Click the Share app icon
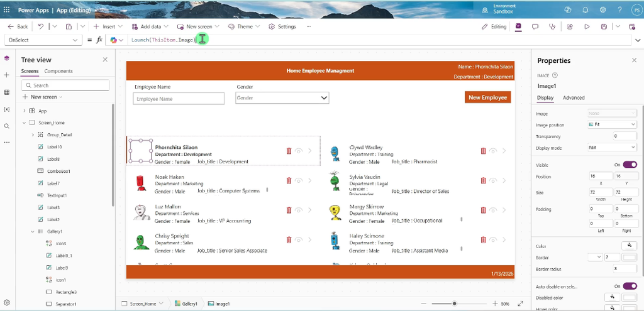 point(570,26)
